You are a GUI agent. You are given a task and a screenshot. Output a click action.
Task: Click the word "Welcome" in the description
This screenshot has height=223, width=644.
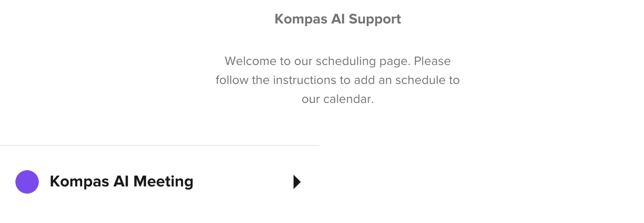tap(247, 61)
